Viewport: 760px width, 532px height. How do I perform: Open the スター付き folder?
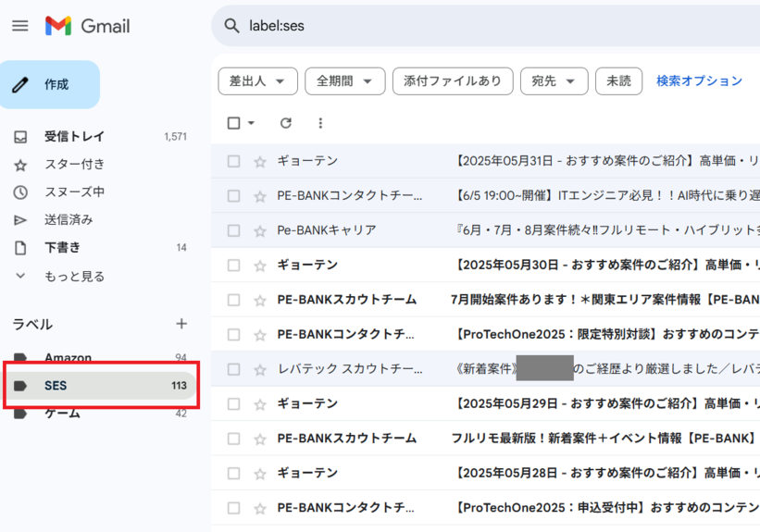click(x=74, y=165)
